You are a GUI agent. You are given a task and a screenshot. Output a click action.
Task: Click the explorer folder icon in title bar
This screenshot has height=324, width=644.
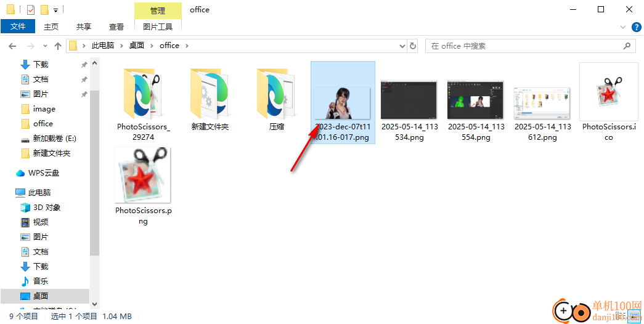(11, 9)
